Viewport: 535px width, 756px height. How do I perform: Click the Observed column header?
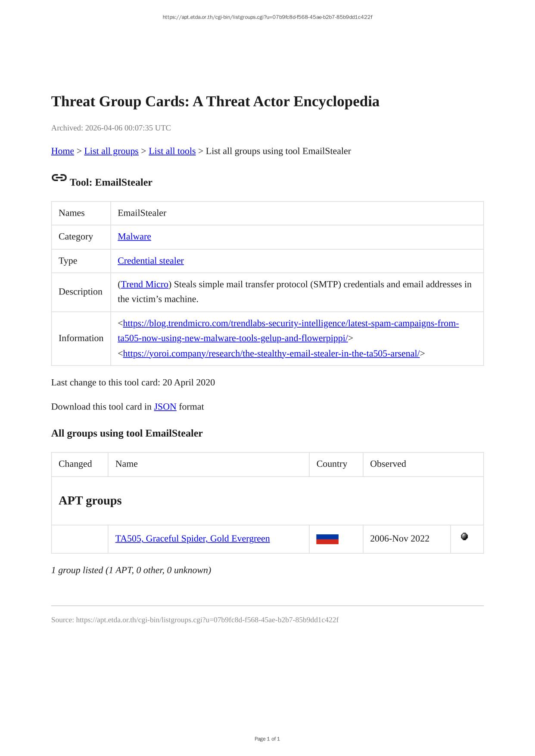388,464
